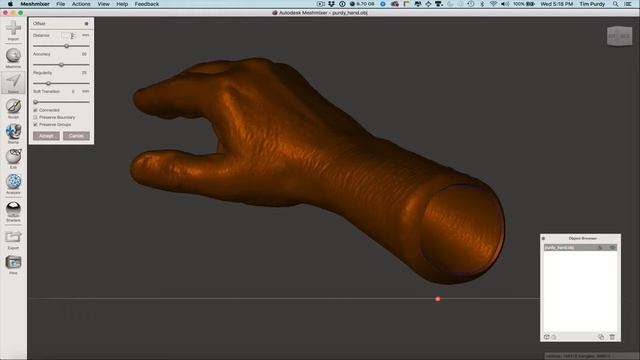Open the Apple menu
640x360 pixels.
[x=10, y=4]
